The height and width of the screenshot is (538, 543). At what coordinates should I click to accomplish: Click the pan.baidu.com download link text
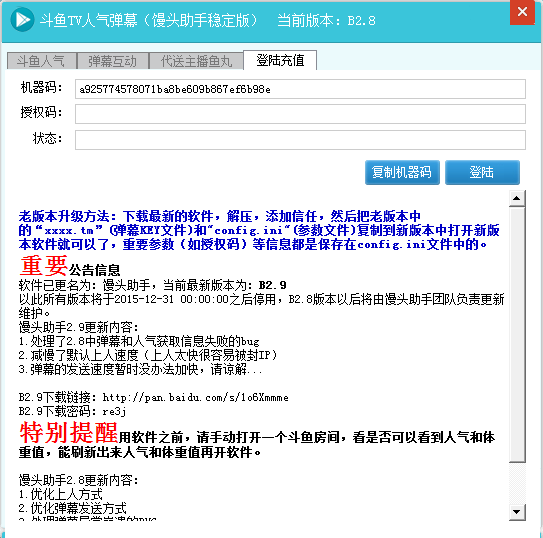pyautogui.click(x=196, y=397)
